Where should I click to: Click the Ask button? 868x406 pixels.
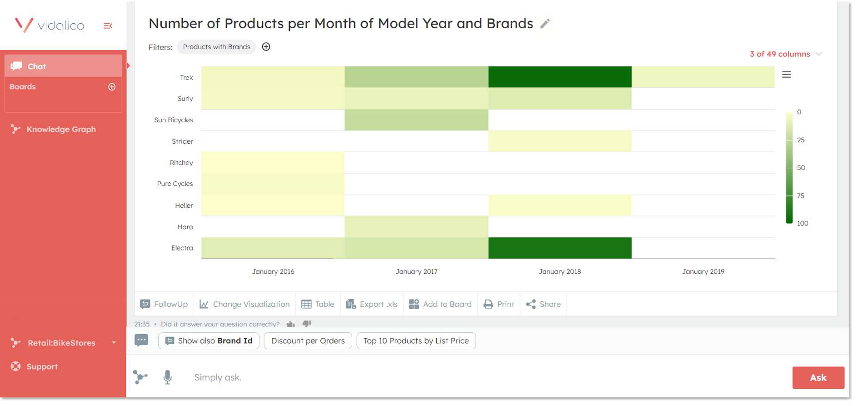(818, 378)
